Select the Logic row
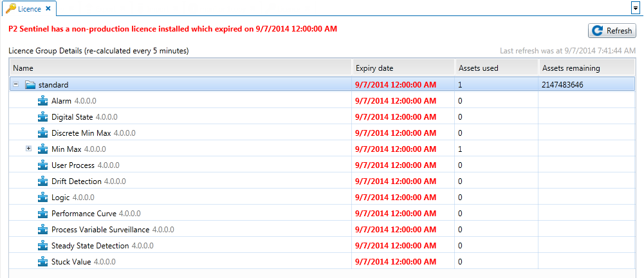 pyautogui.click(x=322, y=197)
